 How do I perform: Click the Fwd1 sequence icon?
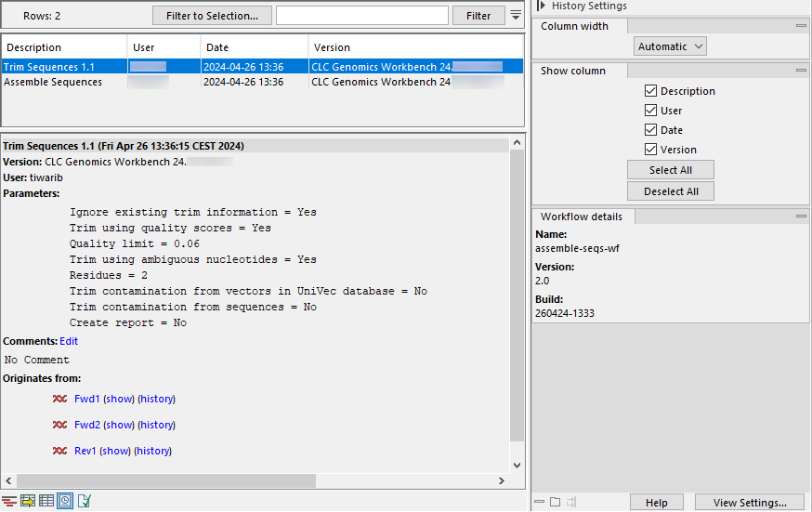click(59, 399)
